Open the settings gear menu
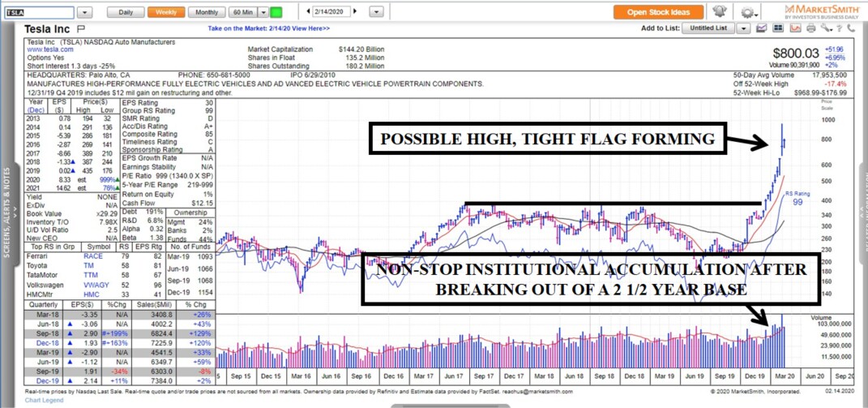868x408 pixels. coord(746,12)
